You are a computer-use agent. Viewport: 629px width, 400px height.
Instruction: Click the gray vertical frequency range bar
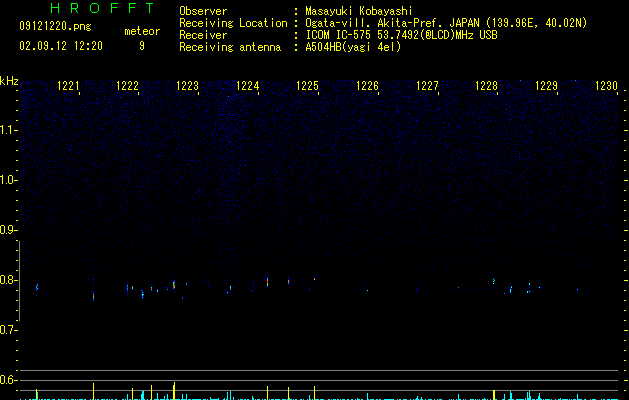20,281
